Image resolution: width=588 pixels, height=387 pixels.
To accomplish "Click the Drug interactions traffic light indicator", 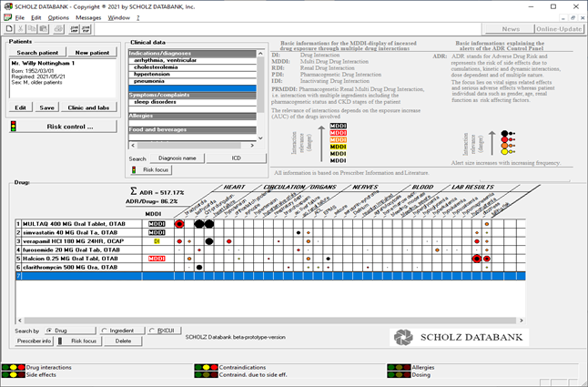I will [x=14, y=368].
